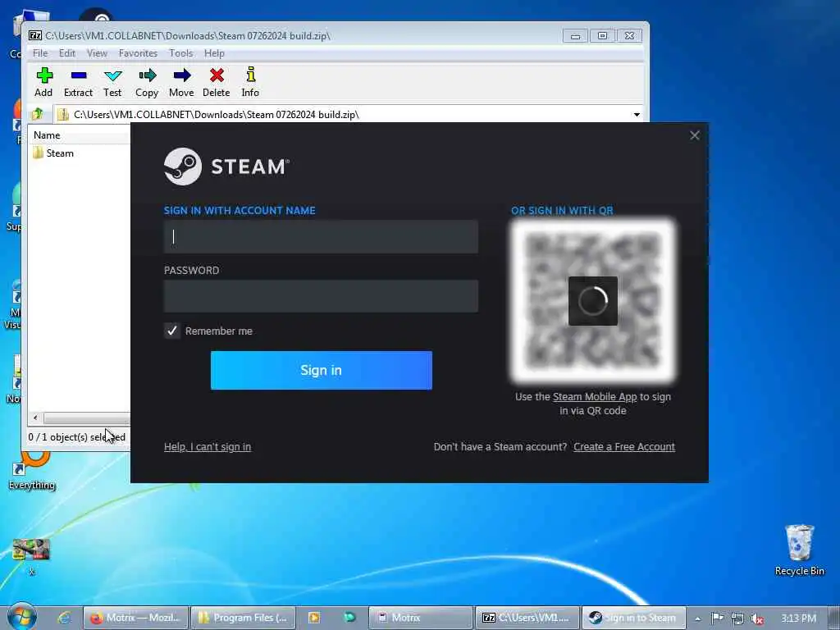840x630 pixels.
Task: Open the Everything desktop shortcut
Action: 32,472
